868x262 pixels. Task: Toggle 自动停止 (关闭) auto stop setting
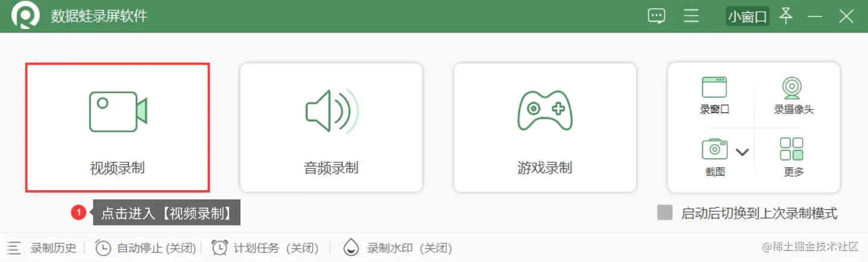pos(146,248)
